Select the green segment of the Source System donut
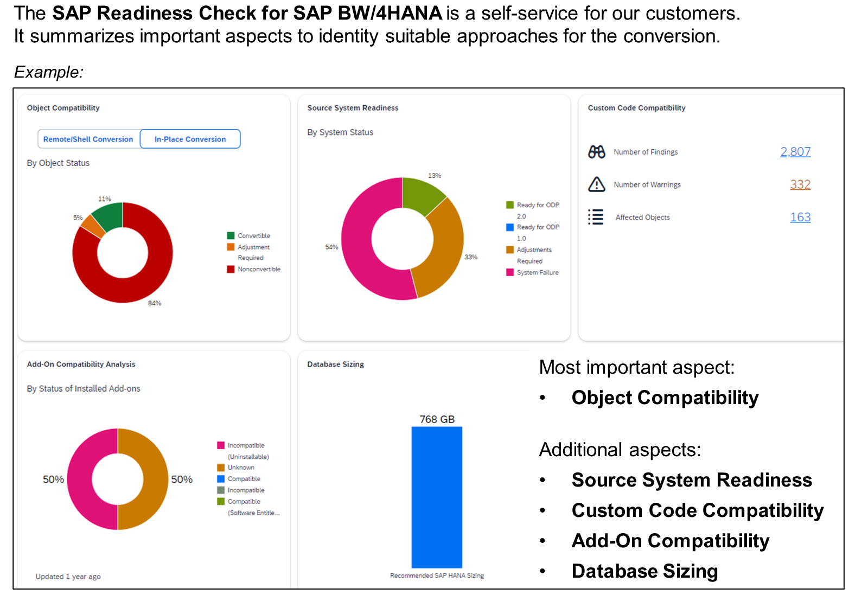This screenshot has height=595, width=868. coord(420,194)
